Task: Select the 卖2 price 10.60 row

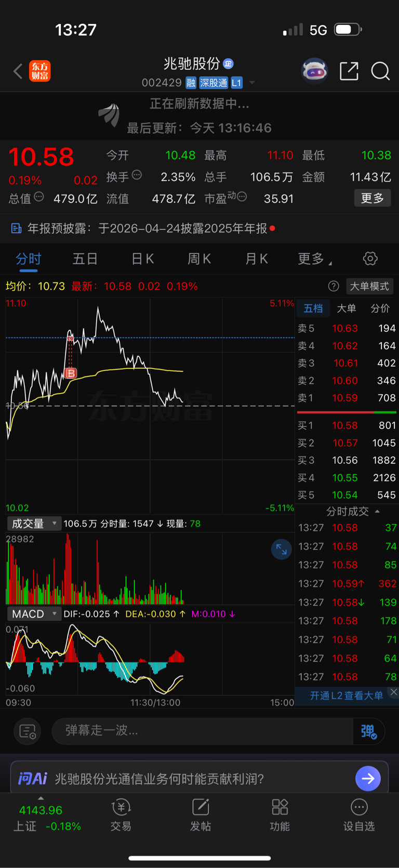Action: coord(347,381)
